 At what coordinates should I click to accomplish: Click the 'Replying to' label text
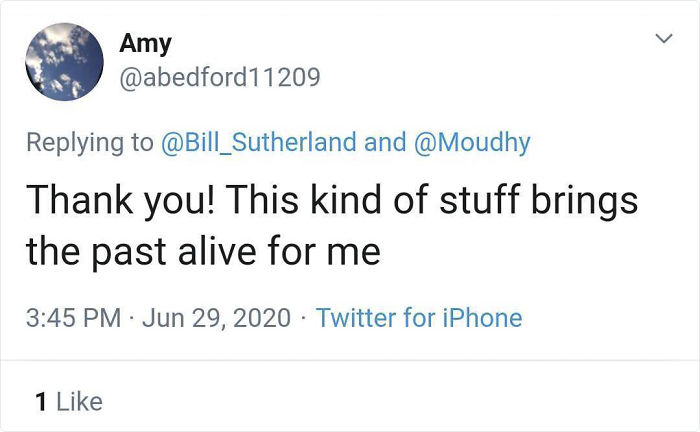90,142
